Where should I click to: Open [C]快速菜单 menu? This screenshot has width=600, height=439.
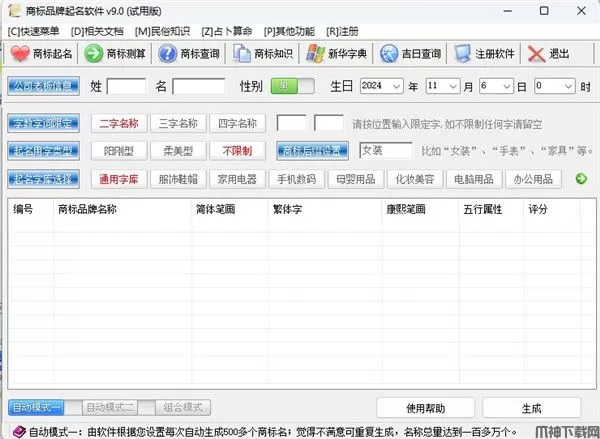click(34, 31)
